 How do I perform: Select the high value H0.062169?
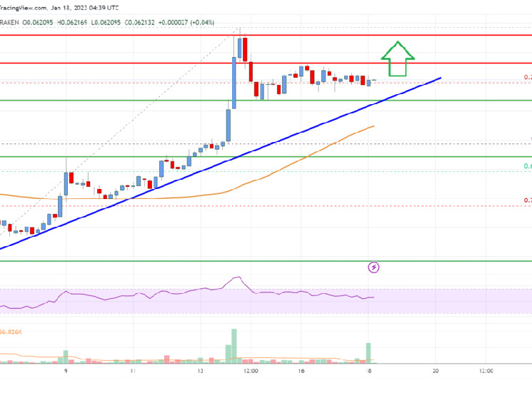pos(72,23)
